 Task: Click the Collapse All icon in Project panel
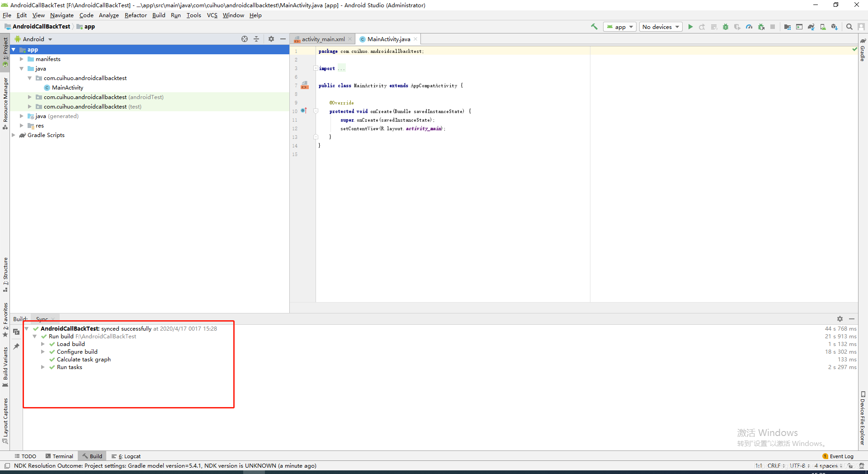pyautogui.click(x=256, y=39)
